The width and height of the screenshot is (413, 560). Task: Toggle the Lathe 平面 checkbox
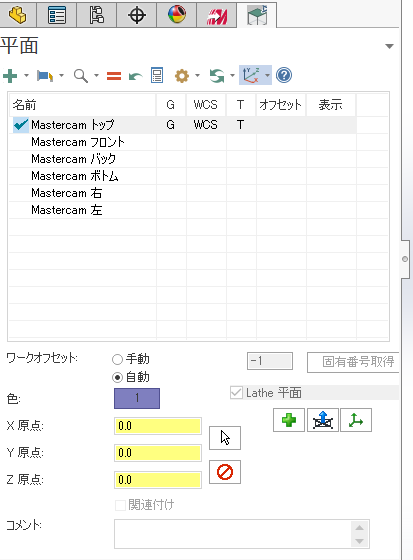(x=236, y=393)
